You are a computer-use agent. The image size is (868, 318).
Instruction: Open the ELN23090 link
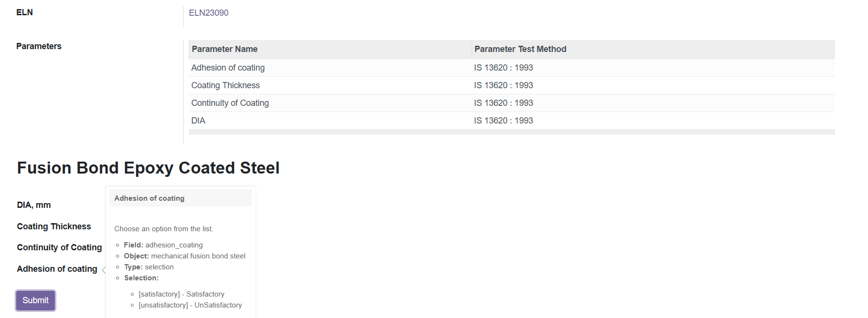[208, 13]
